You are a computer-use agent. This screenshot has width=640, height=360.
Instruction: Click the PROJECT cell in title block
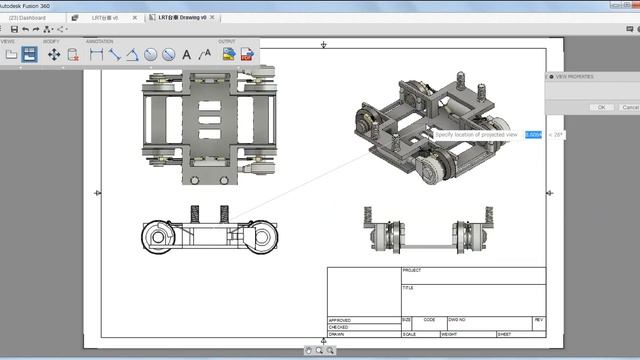point(473,276)
